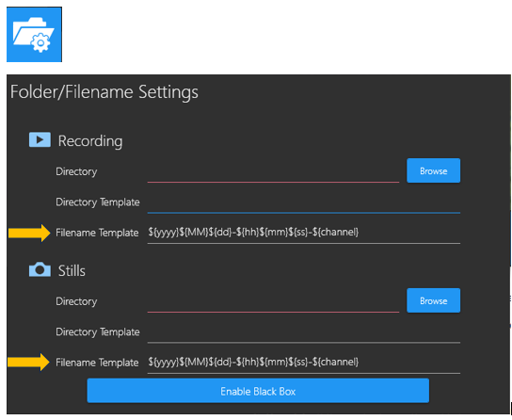
Task: Click the Recording Filename Template label
Action: click(x=97, y=233)
